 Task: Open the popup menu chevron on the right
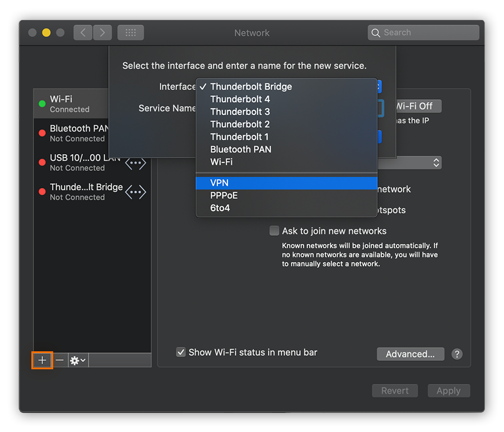pos(436,162)
